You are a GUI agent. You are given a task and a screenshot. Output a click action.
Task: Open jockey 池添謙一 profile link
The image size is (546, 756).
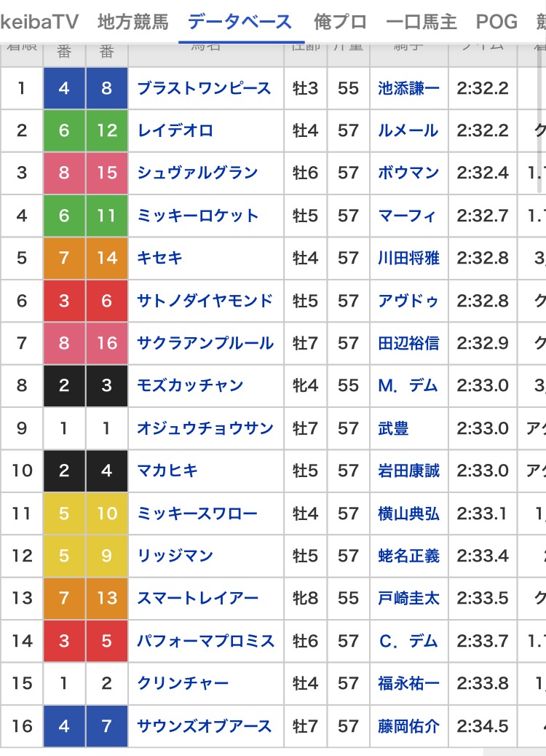[408, 88]
